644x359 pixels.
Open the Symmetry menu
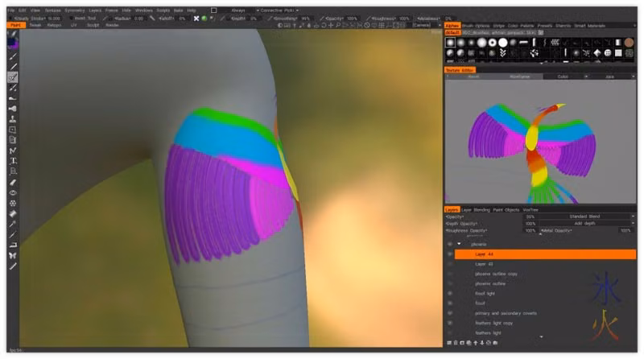(x=74, y=10)
